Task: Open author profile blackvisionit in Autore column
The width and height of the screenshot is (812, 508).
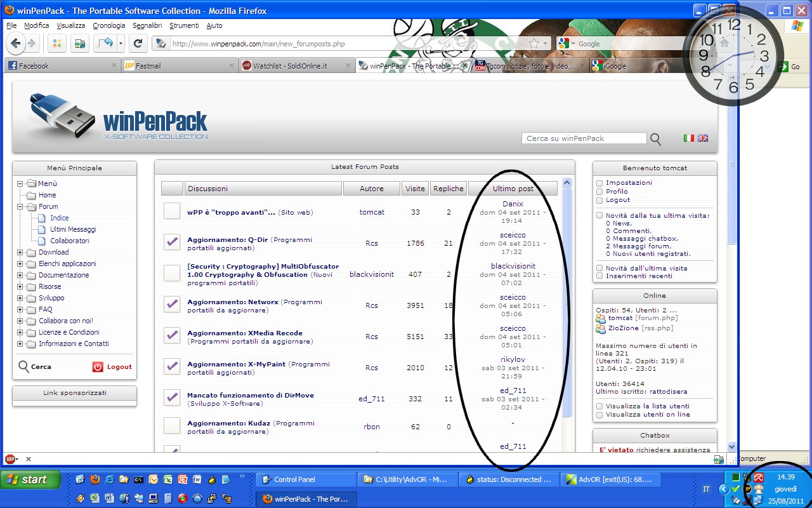Action: point(372,274)
